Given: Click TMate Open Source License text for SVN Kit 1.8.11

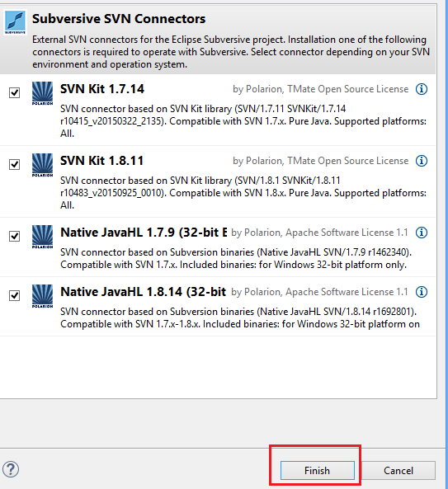Looking at the screenshot, I should pyautogui.click(x=348, y=161).
